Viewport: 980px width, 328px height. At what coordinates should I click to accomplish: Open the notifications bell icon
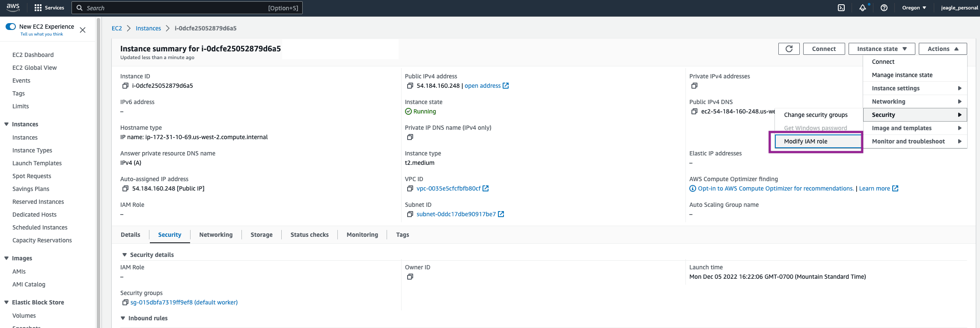pos(862,8)
